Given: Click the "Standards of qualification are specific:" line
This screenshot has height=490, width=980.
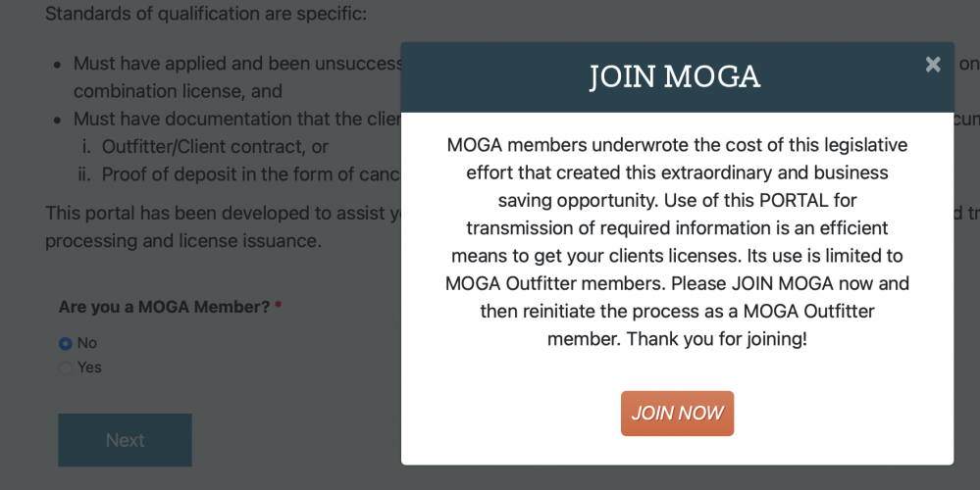Looking at the screenshot, I should click(206, 13).
